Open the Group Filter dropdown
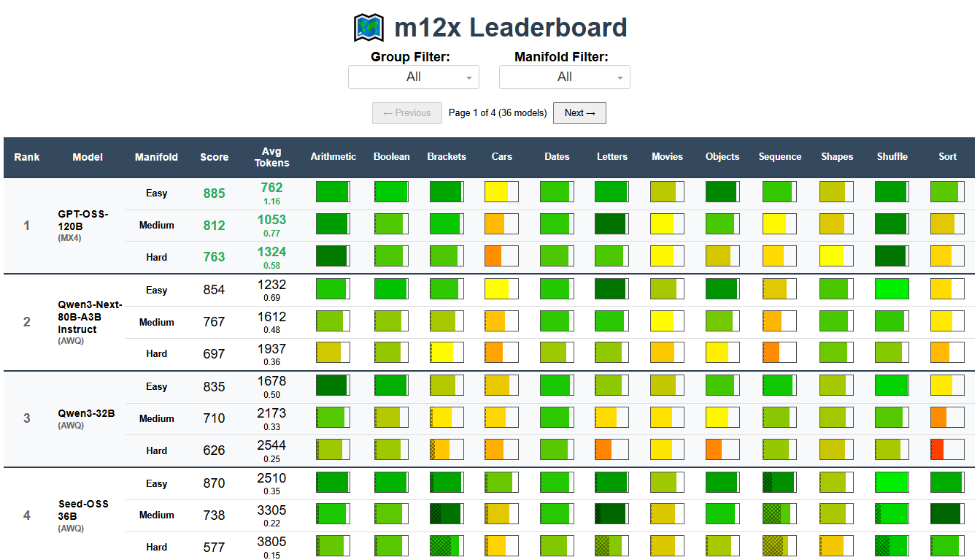Viewport: 980px width, 560px height. click(x=414, y=77)
